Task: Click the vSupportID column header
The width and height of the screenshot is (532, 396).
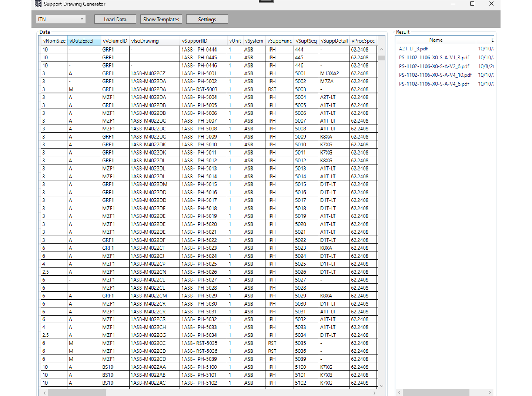Action: (x=204, y=41)
